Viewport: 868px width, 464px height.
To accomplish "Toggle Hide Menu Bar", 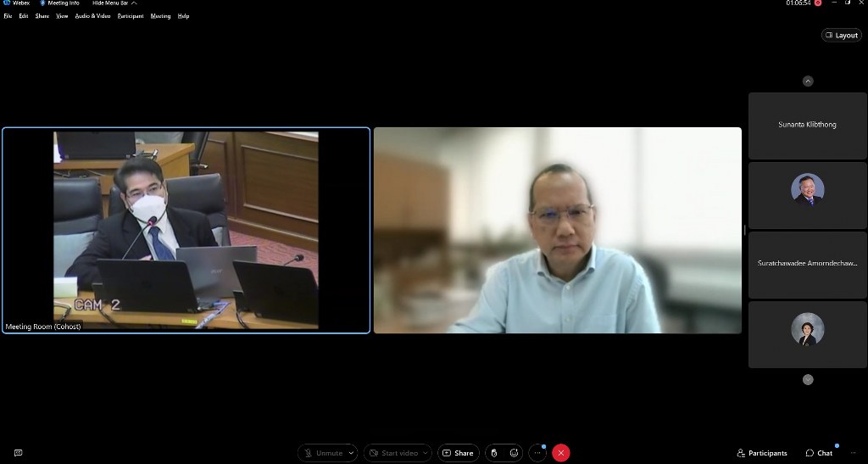I will pos(114,3).
